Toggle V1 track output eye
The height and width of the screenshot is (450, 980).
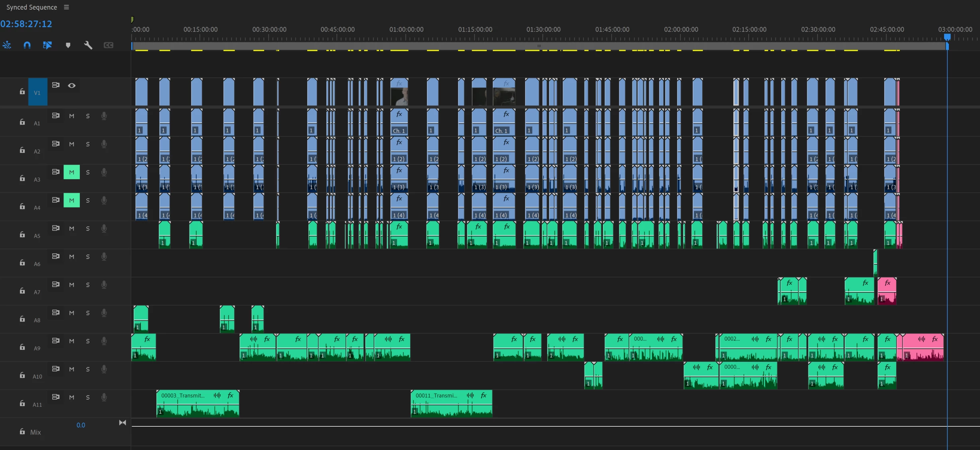pos(72,85)
